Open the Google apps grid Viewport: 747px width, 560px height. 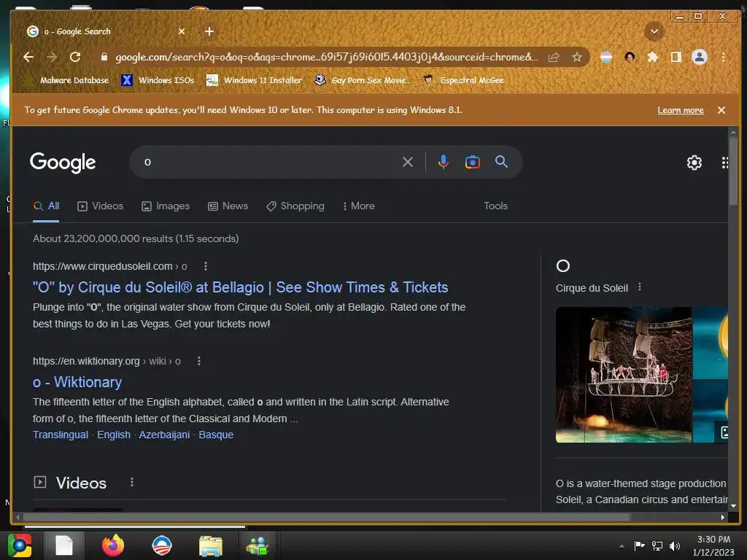click(724, 163)
